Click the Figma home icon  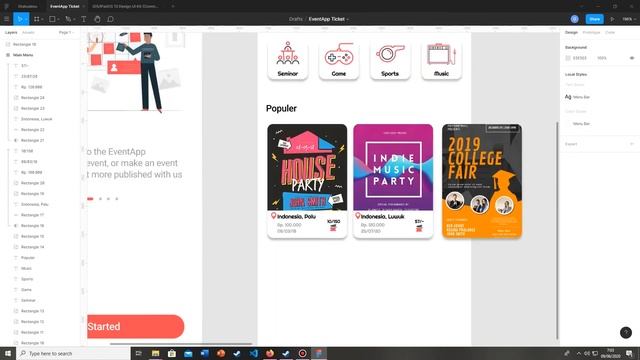click(7, 6)
